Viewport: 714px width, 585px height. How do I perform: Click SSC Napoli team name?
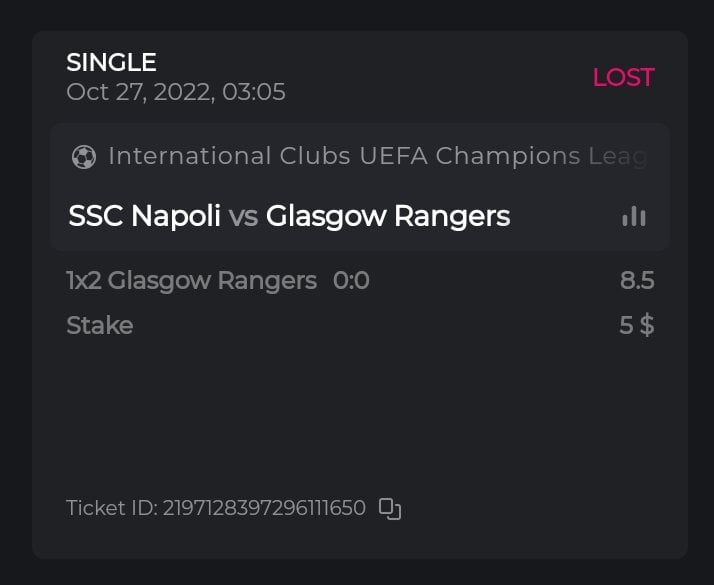click(144, 216)
